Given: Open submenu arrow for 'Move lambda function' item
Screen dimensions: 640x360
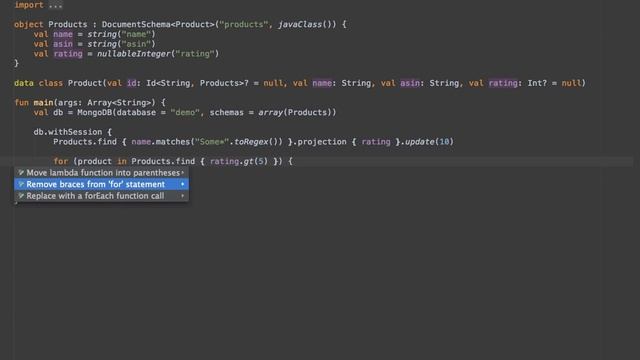Looking at the screenshot, I should [x=182, y=173].
